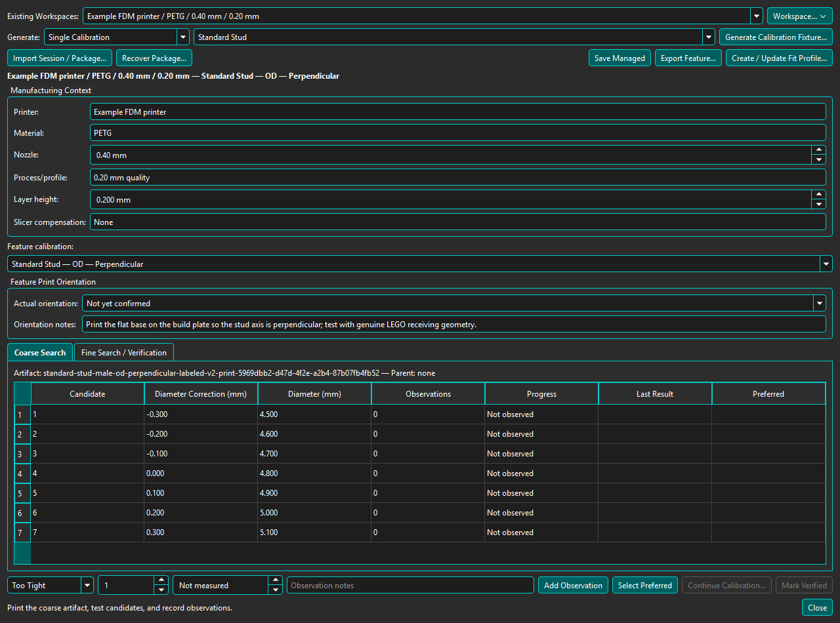840x623 pixels.
Task: Select correction cell -0.300
Action: (x=201, y=414)
